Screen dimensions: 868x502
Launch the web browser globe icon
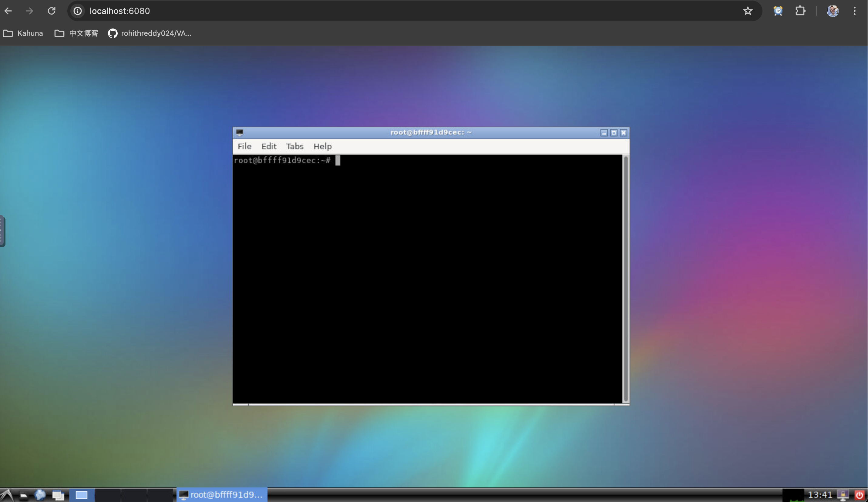40,495
